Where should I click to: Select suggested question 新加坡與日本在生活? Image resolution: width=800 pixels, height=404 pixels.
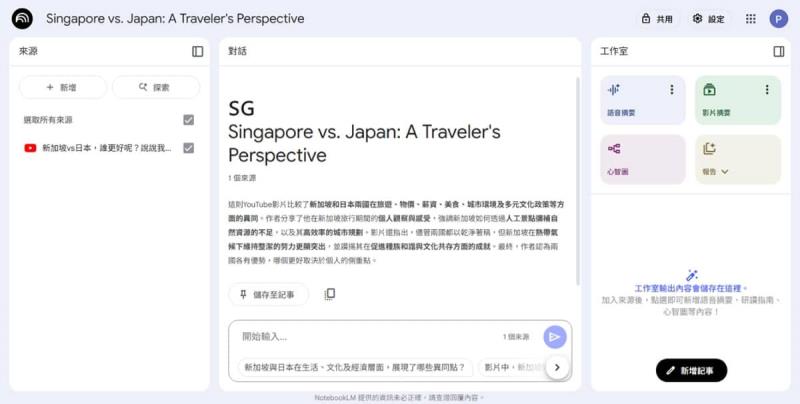pyautogui.click(x=355, y=367)
